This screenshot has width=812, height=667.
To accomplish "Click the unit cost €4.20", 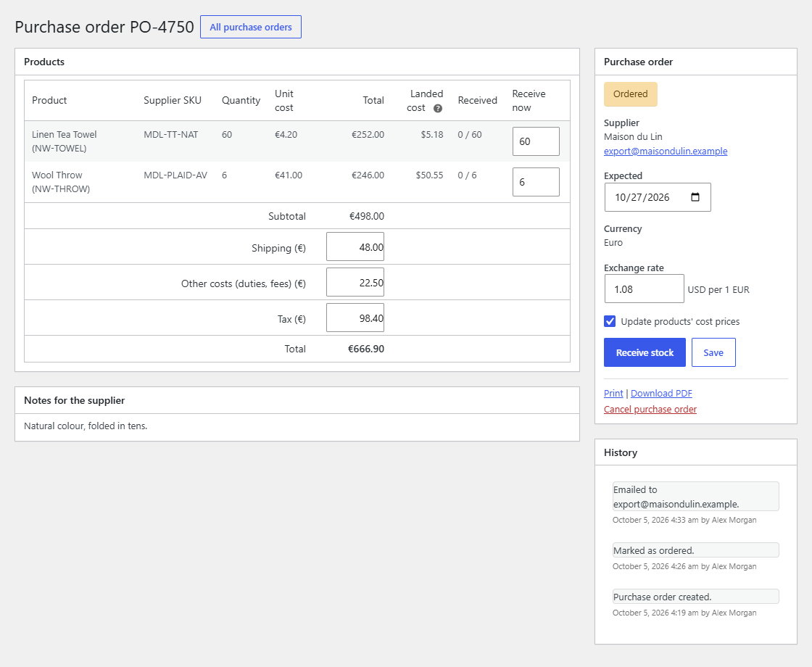I will coord(286,135).
